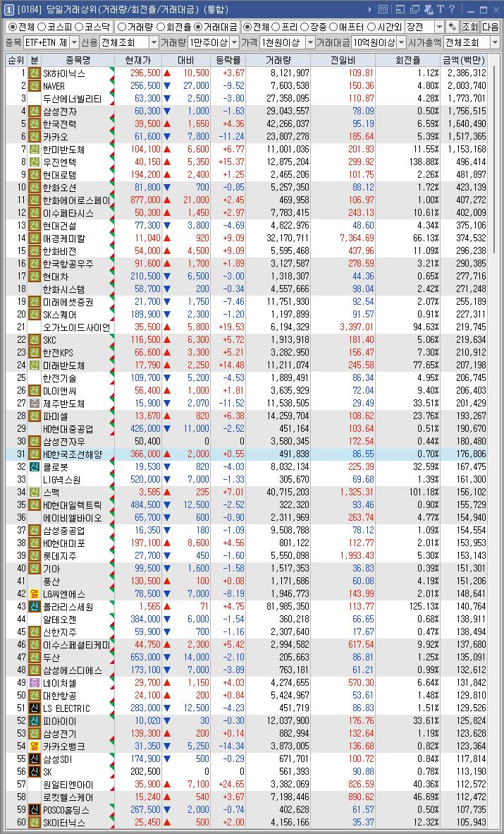Select the 장중 session radio button
Image resolution: width=504 pixels, height=834 pixels.
[313, 27]
